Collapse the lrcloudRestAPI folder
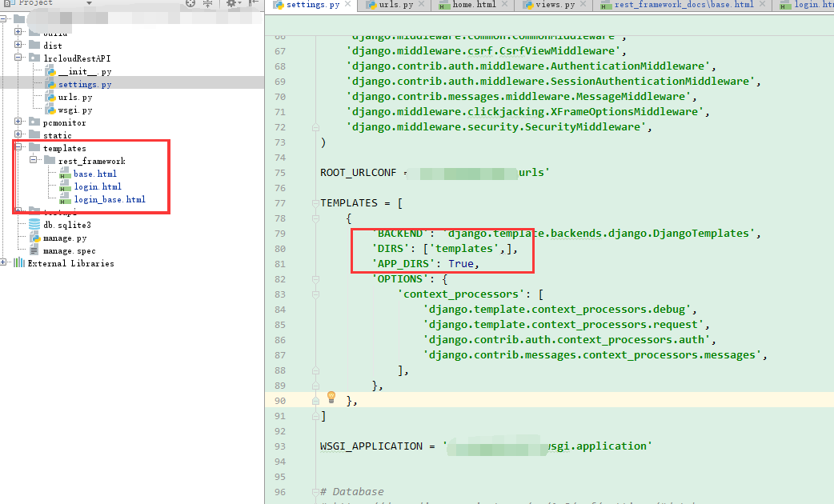The width and height of the screenshot is (834, 504). (18, 58)
